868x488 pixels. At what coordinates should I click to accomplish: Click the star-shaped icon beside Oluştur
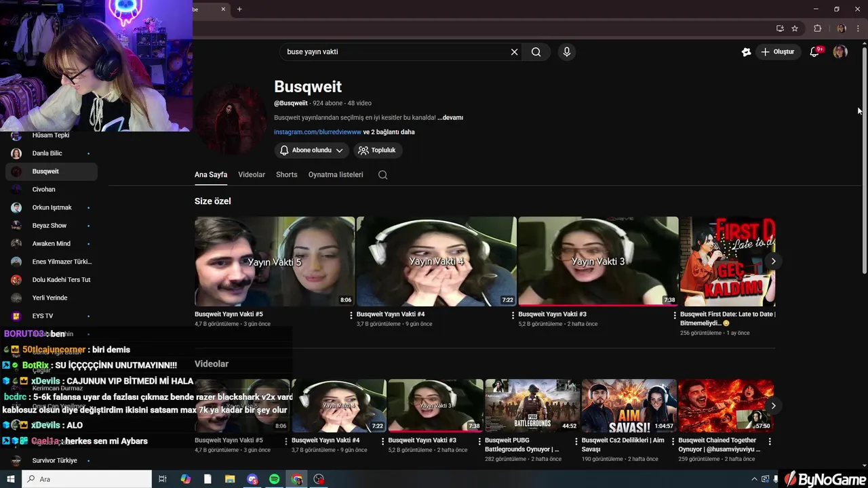747,52
